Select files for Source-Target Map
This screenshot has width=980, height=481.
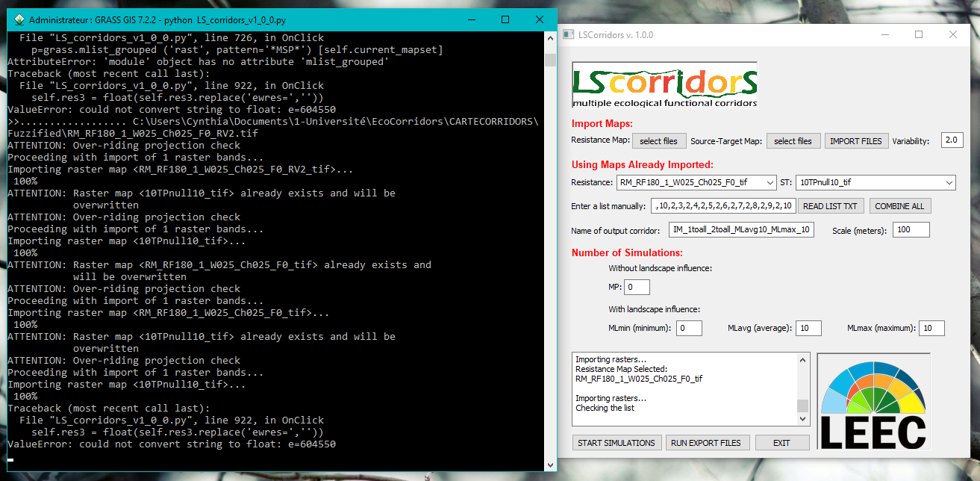[793, 141]
